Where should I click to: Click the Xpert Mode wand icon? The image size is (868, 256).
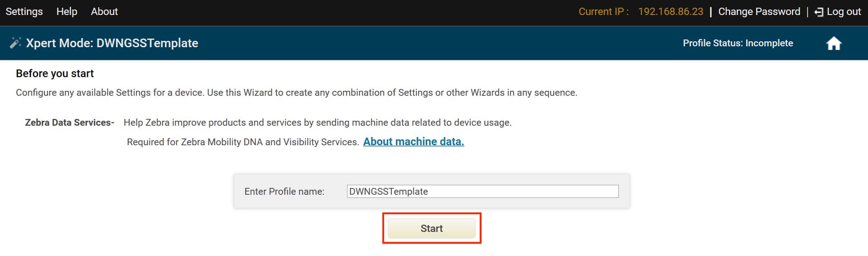[15, 43]
